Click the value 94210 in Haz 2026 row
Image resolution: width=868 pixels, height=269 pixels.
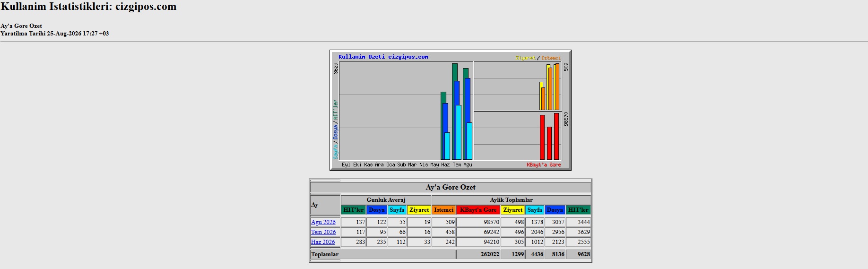coord(491,242)
